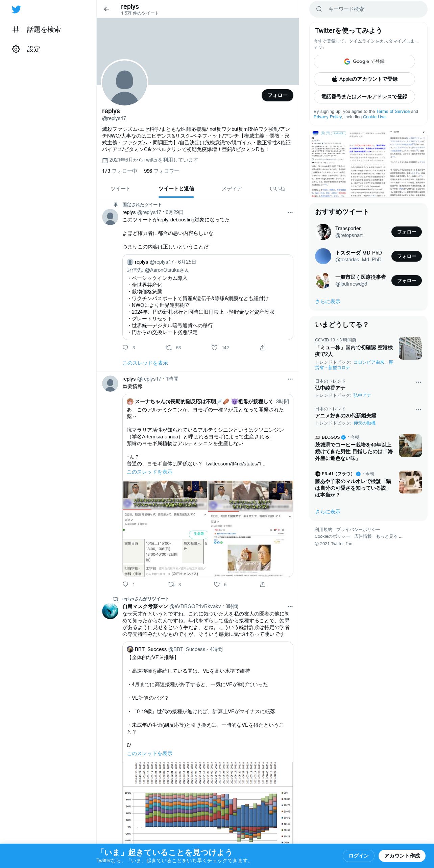The width and height of the screenshot is (434, 868).
Task: Open more options on 自粛マスク考察マン tweet
Action: tap(290, 606)
